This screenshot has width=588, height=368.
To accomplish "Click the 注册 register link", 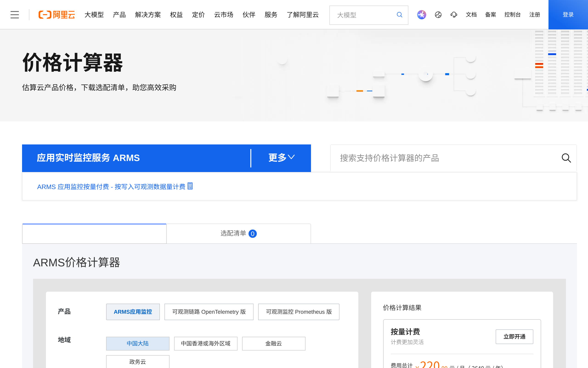I will coord(534,14).
